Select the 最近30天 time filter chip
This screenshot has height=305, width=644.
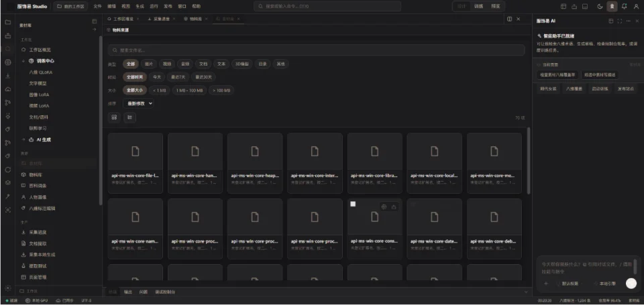(203, 77)
